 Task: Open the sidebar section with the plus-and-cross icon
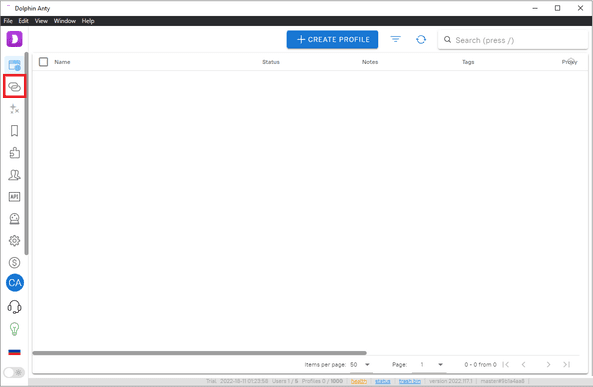pyautogui.click(x=14, y=109)
